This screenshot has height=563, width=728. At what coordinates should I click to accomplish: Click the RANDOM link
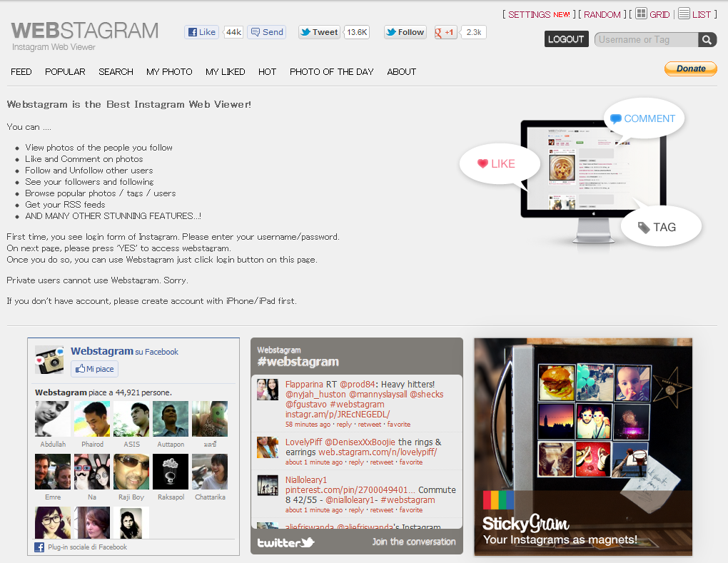pyautogui.click(x=602, y=14)
